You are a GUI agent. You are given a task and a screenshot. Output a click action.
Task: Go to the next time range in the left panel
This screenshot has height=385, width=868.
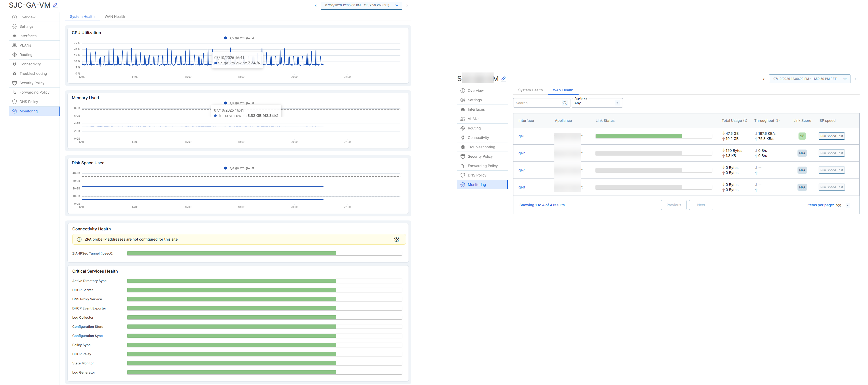(x=407, y=5)
